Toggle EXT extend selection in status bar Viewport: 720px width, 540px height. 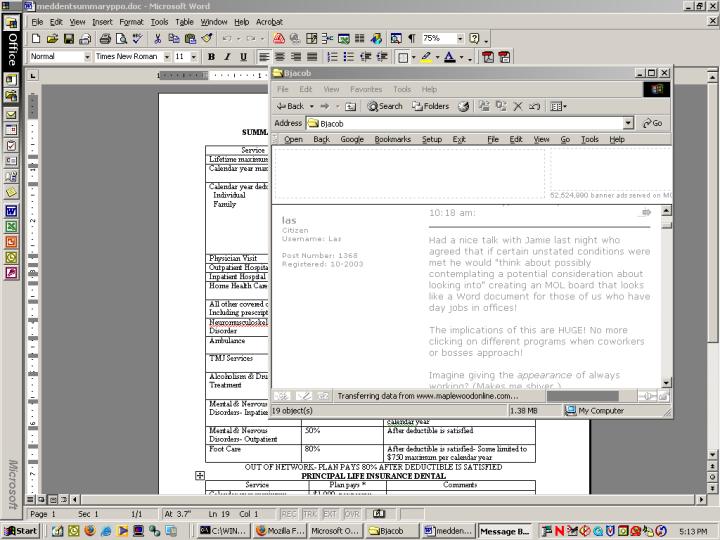pyautogui.click(x=330, y=514)
